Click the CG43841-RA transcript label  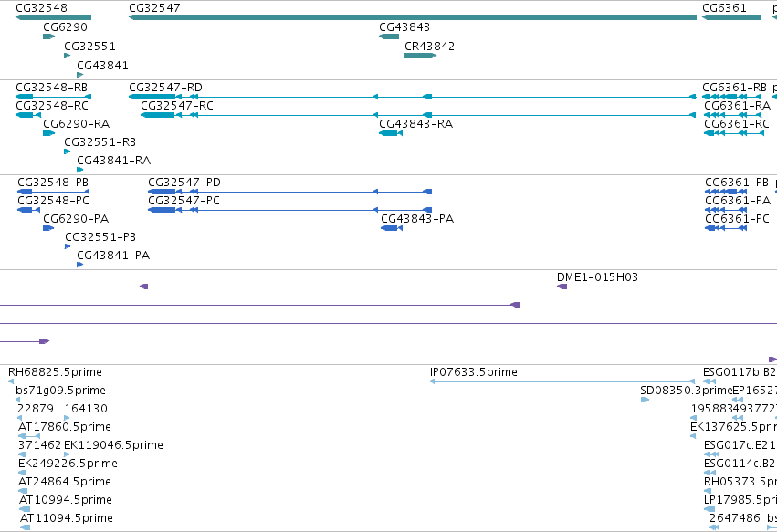[x=113, y=161]
